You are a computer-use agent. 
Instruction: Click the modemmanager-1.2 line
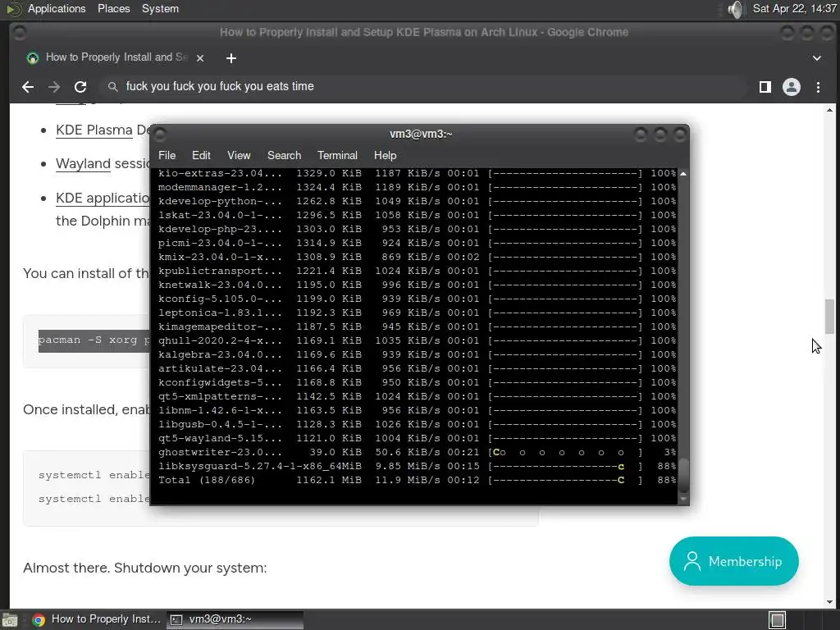pos(417,187)
